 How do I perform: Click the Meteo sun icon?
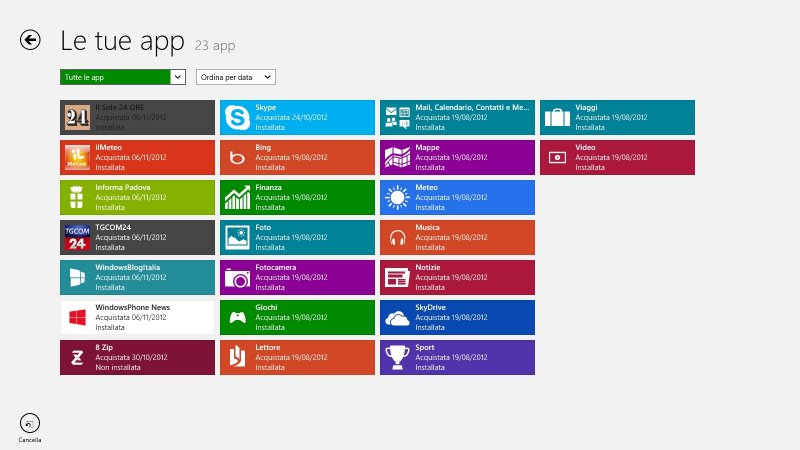click(397, 197)
